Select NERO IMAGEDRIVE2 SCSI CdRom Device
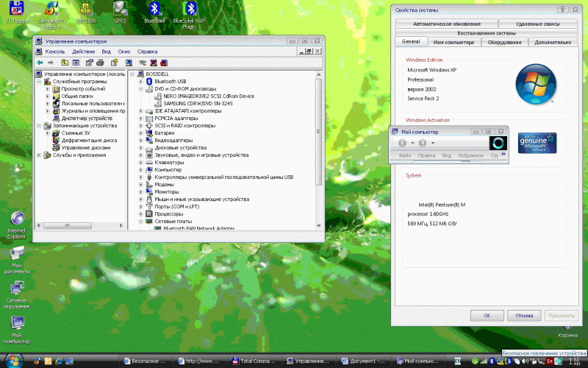 (209, 96)
